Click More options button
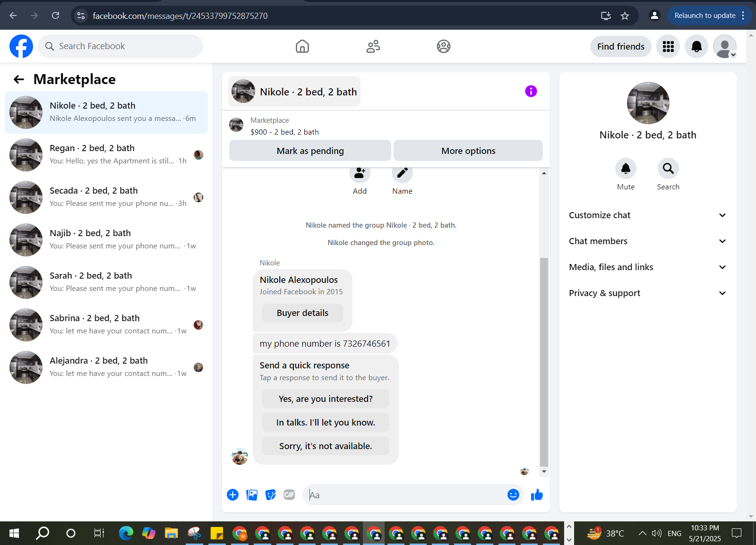Viewport: 756px width, 545px height. (x=468, y=151)
